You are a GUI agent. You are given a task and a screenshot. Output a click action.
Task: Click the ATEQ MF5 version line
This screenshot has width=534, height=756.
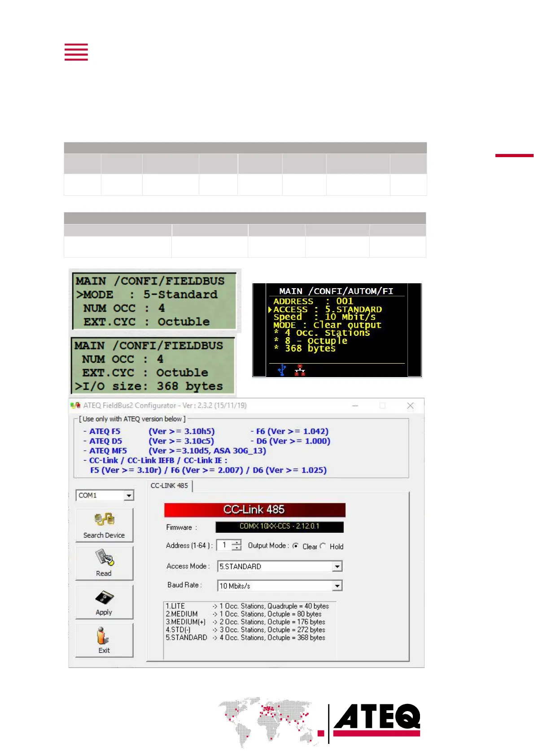coord(175,451)
